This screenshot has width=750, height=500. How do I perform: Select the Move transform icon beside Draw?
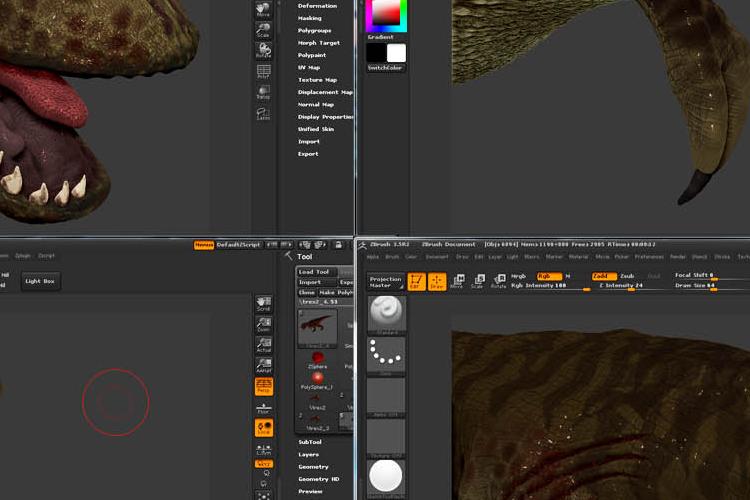tap(457, 281)
